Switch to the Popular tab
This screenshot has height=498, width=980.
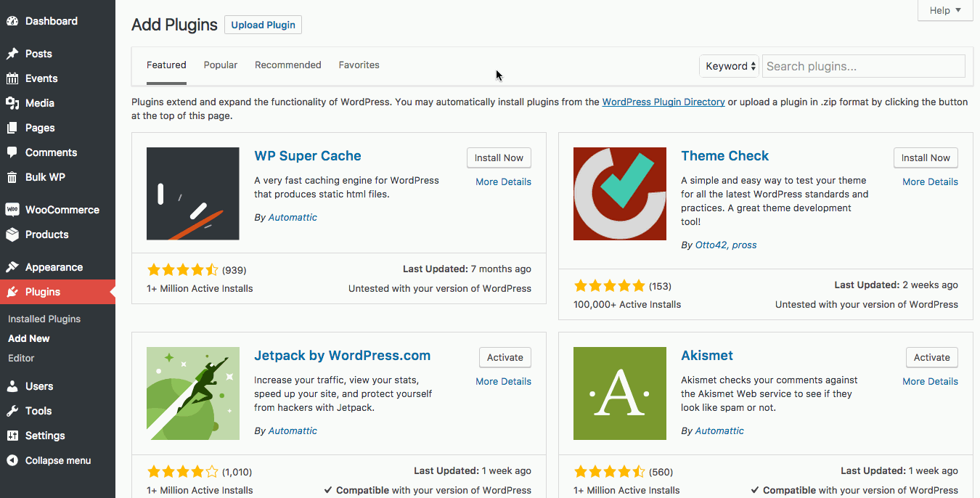pos(221,65)
